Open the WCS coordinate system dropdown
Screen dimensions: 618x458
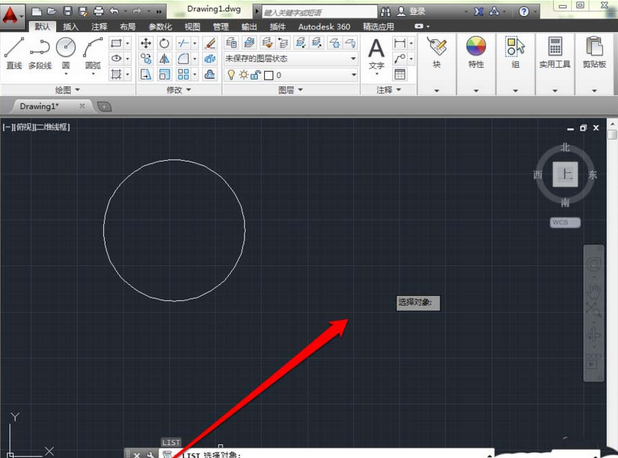565,222
